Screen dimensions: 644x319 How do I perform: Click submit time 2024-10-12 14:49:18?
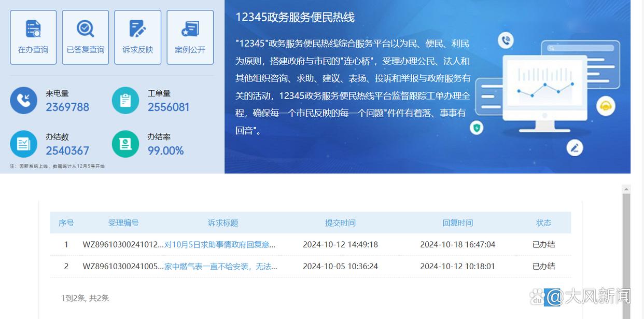click(x=340, y=244)
